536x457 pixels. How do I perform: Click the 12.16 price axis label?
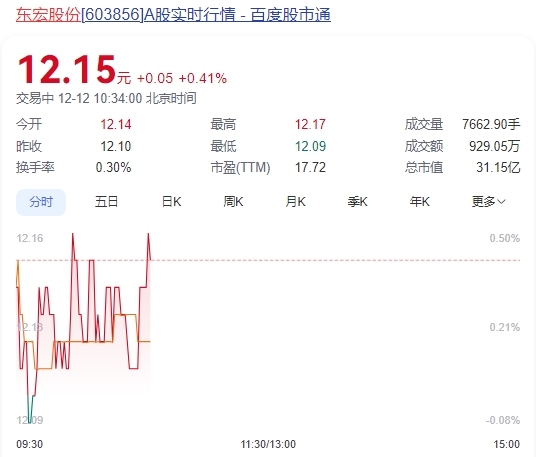[x=30, y=238]
